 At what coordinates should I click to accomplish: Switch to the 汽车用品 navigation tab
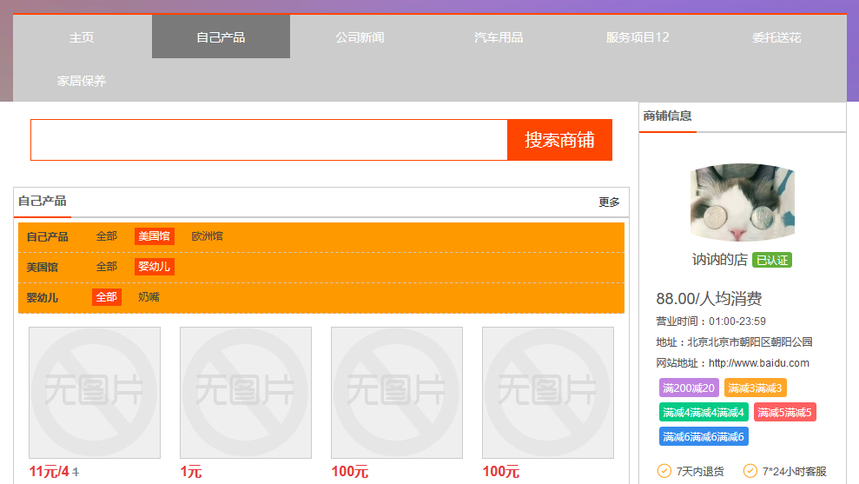tap(499, 38)
